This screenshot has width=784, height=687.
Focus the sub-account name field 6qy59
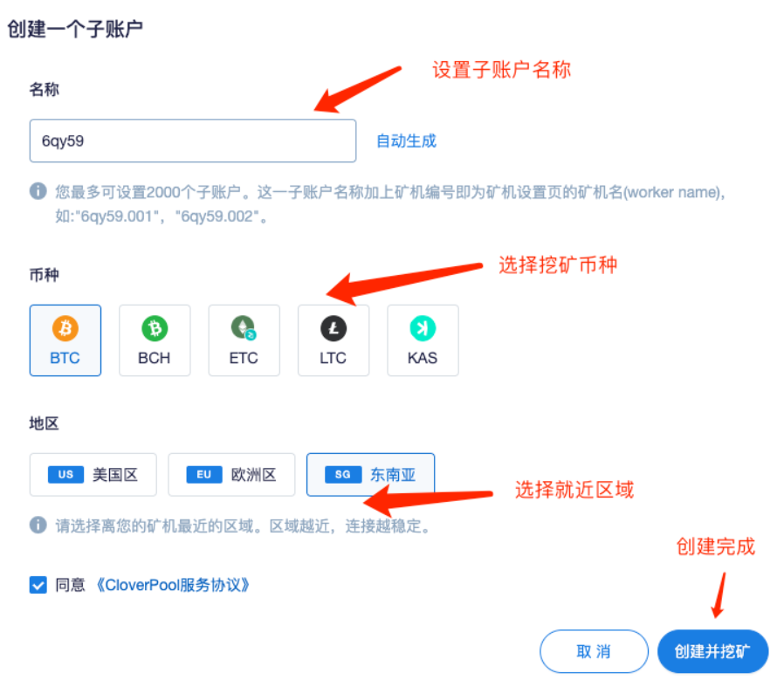[193, 141]
